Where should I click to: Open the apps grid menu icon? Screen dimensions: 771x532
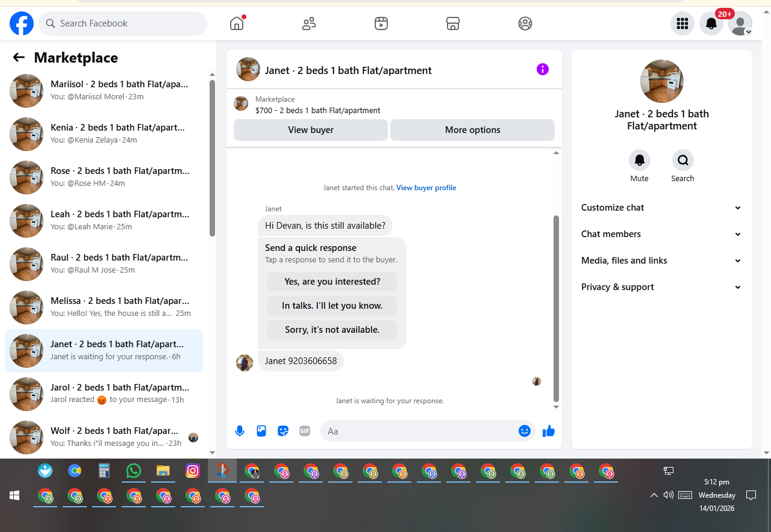coord(682,23)
